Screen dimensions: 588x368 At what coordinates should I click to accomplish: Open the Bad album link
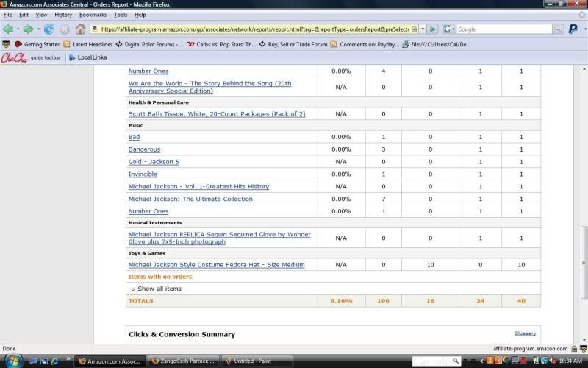pyautogui.click(x=134, y=137)
